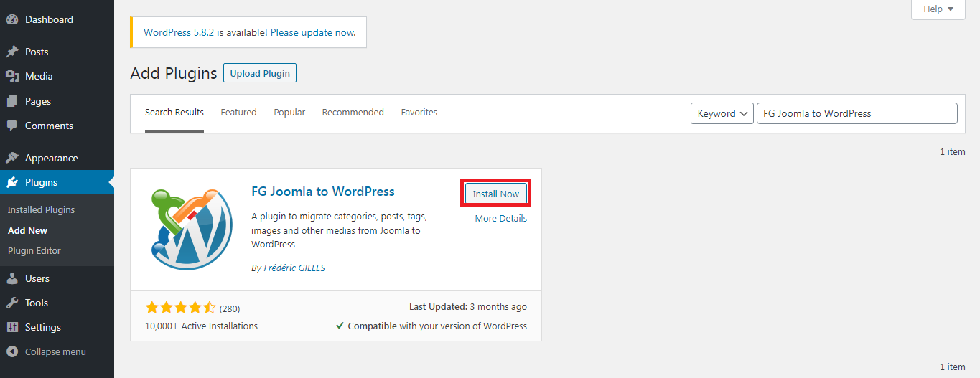Screen dimensions: 980x378
Task: Click the Media icon in sidebar
Action: coord(12,76)
